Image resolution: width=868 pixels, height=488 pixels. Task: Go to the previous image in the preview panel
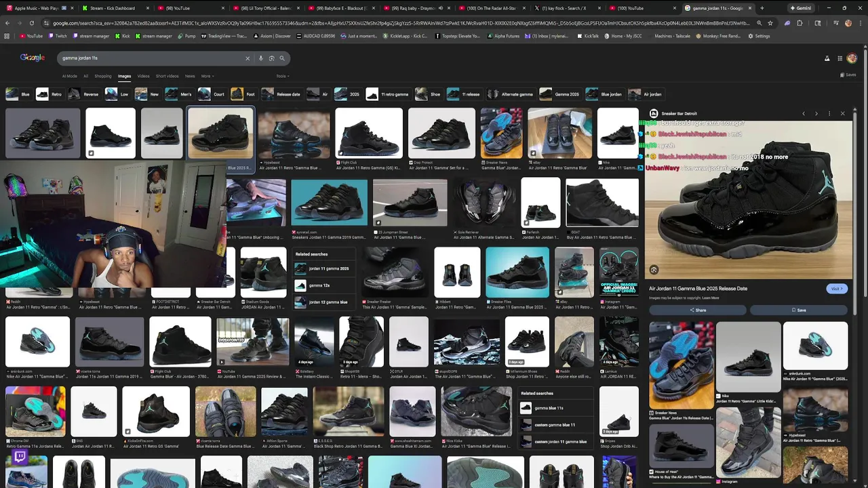click(804, 114)
